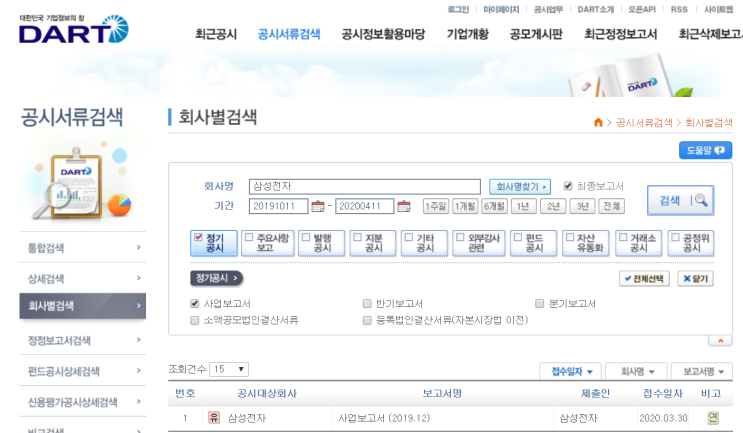Open 펀드공시상세검색 in the sidebar
The image size is (743, 433).
[x=82, y=370]
